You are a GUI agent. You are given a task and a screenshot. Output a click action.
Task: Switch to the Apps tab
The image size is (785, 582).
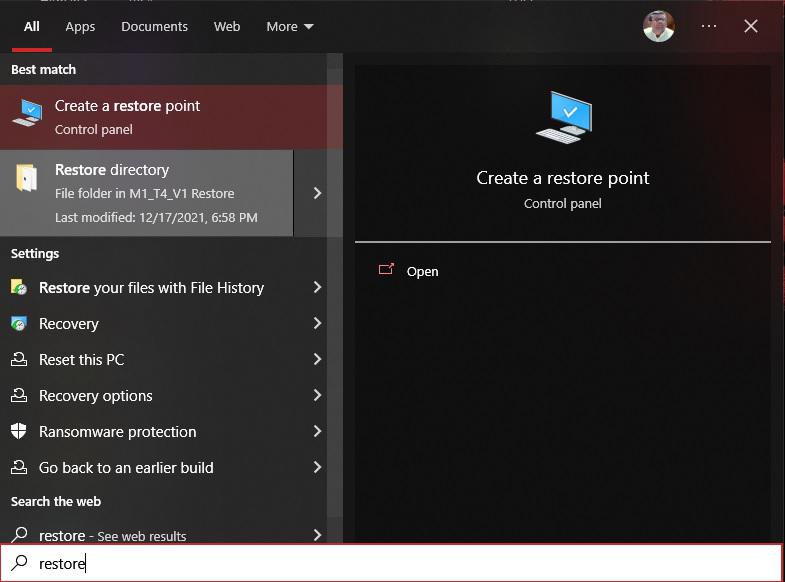coord(80,27)
